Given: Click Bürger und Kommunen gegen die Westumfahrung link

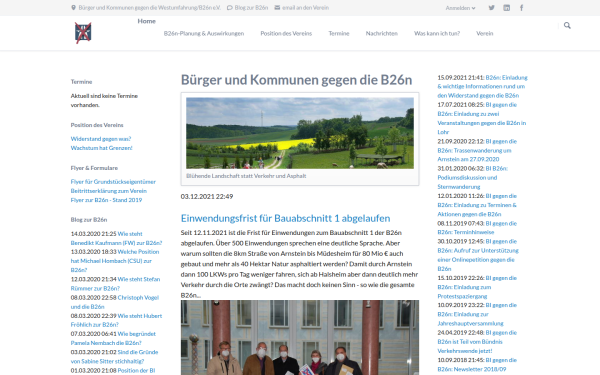Looking at the screenshot, I should coord(150,8).
